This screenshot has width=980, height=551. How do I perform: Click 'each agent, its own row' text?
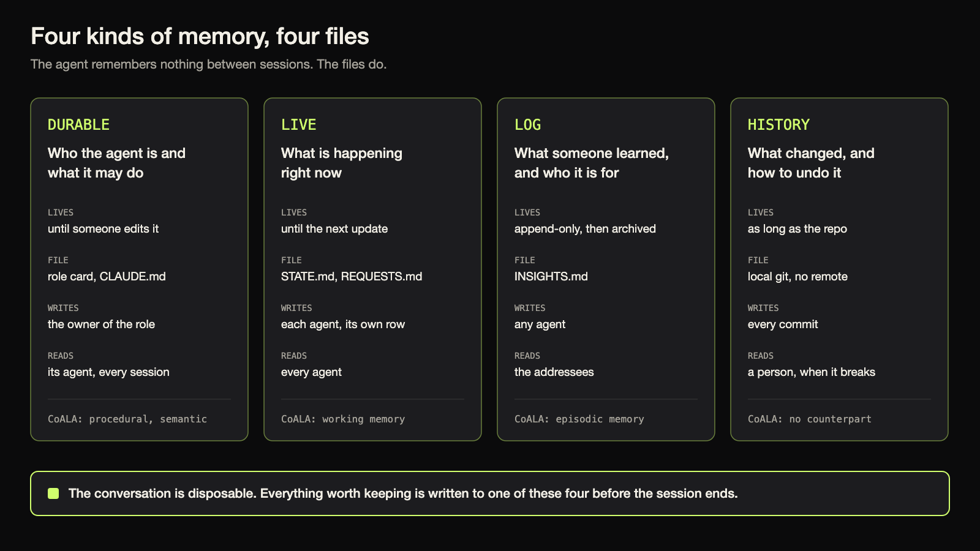343,324
